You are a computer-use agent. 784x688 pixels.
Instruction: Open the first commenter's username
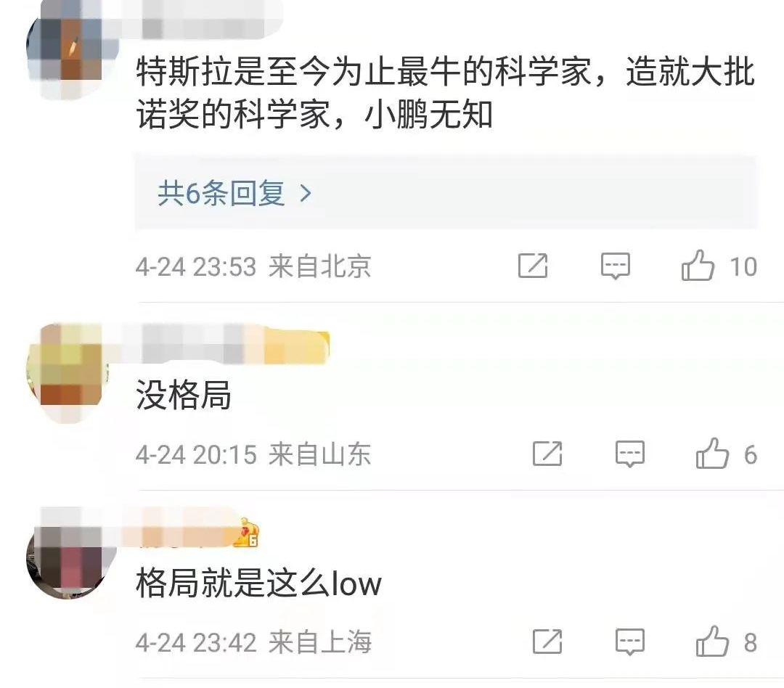point(210,19)
